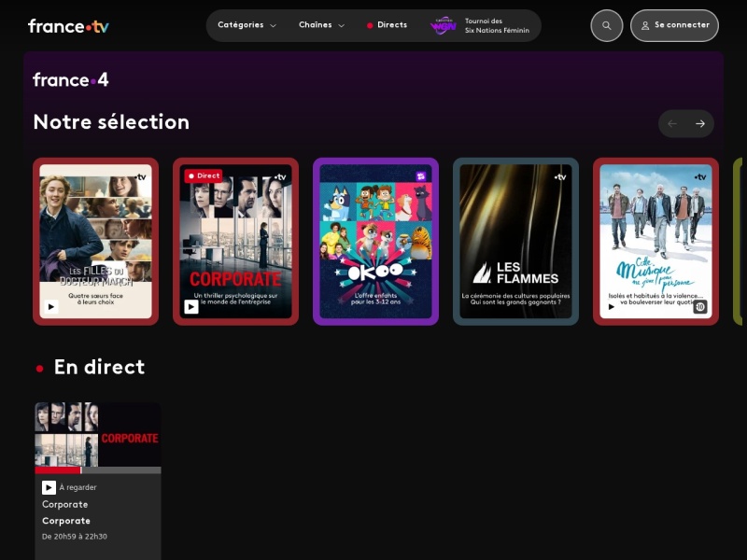The height and width of the screenshot is (560, 747).
Task: Click the À regarder label
Action: pyautogui.click(x=78, y=487)
